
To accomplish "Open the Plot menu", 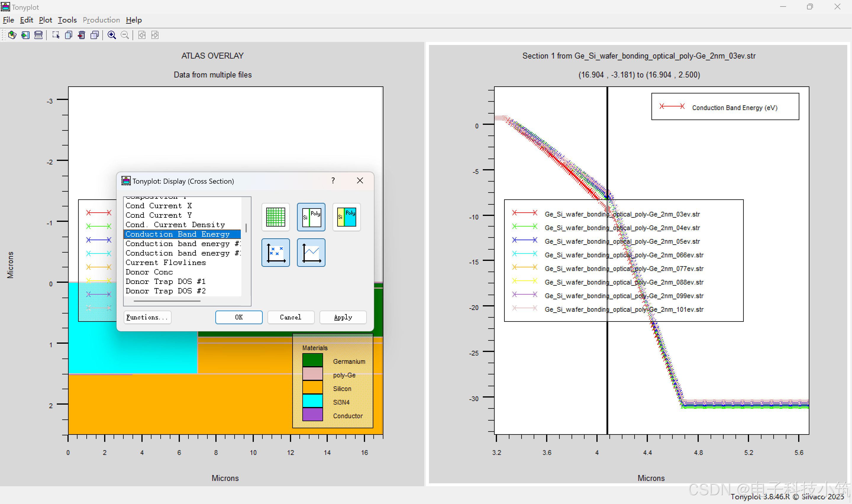I will (x=45, y=20).
